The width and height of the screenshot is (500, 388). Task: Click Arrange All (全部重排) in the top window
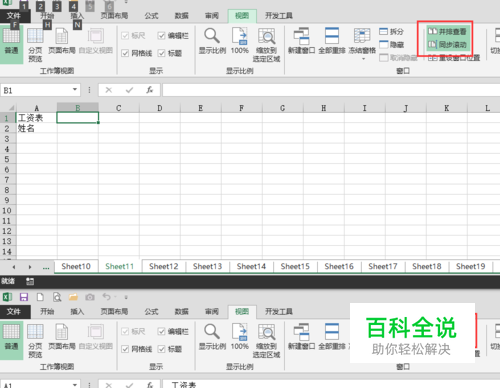point(332,41)
